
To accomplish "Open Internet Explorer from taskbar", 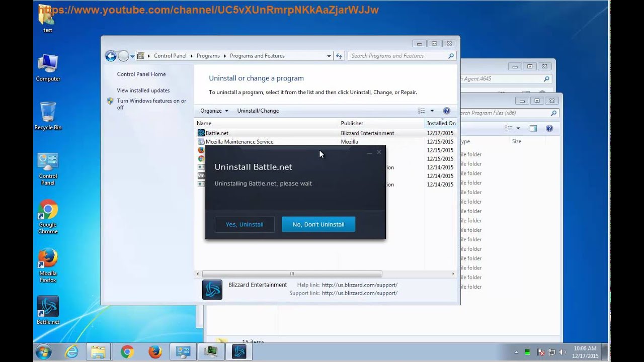I will pos(72,351).
